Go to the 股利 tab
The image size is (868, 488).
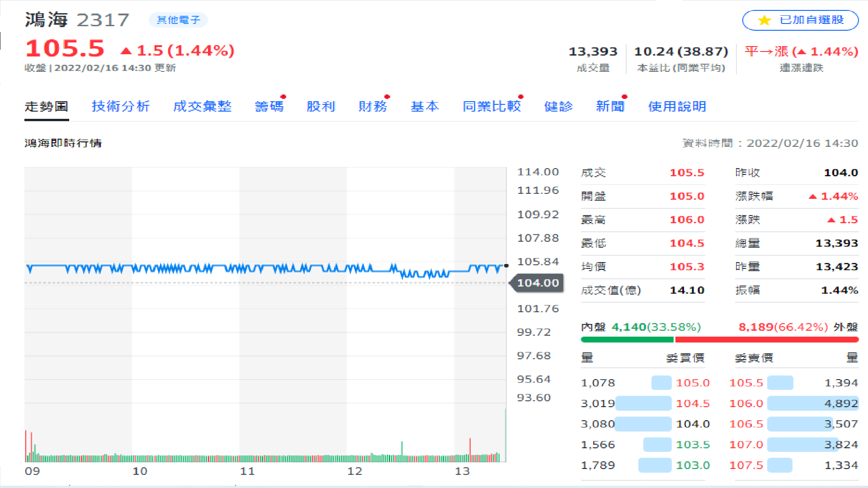(321, 107)
